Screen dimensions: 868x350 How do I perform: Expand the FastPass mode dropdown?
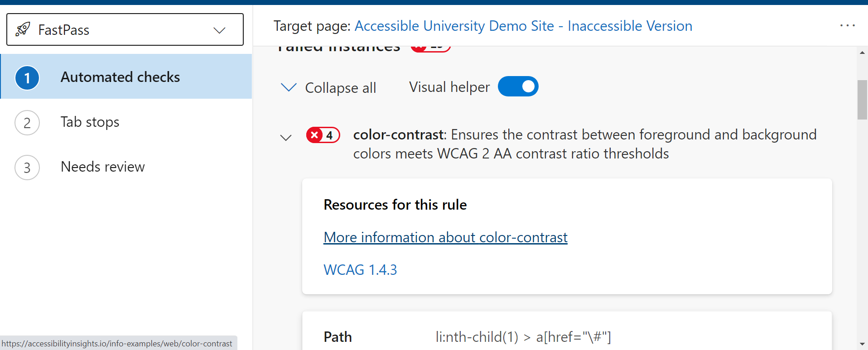click(219, 30)
